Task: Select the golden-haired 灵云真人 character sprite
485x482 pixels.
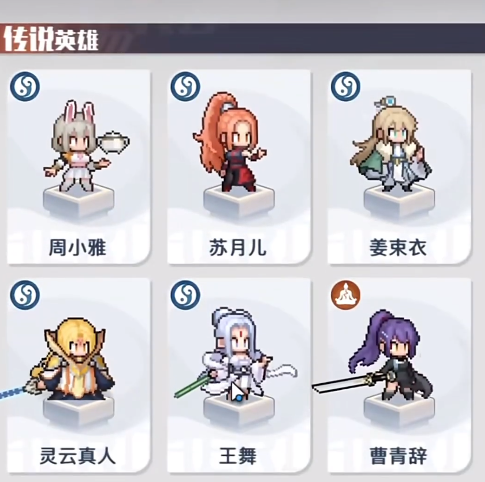Action: tap(67, 358)
